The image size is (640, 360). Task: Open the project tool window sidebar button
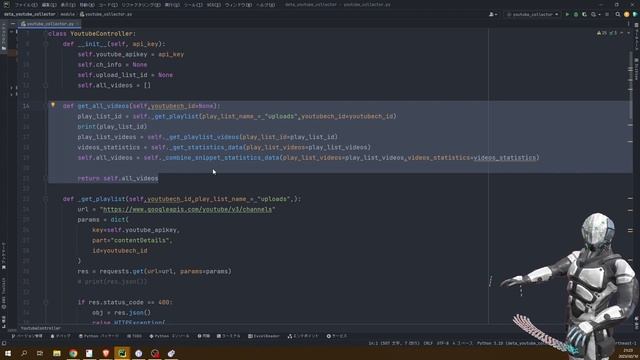(4, 37)
